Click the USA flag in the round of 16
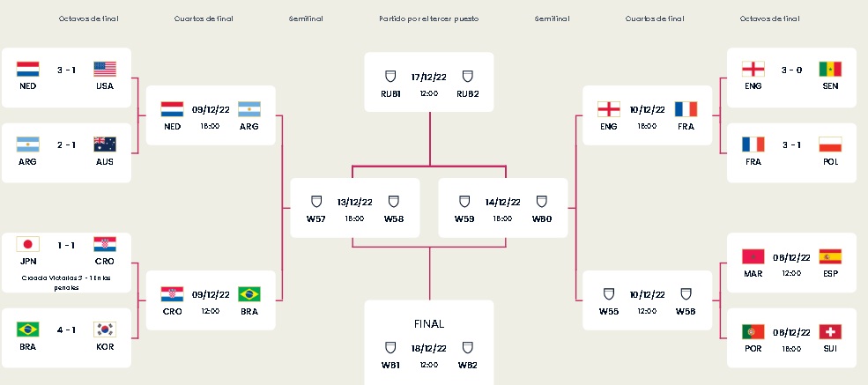 pyautogui.click(x=105, y=70)
